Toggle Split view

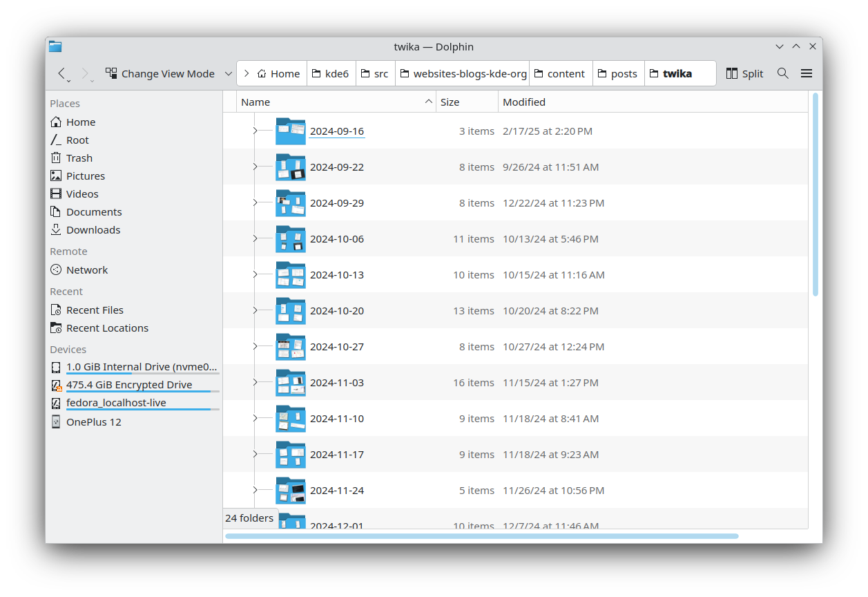click(744, 74)
